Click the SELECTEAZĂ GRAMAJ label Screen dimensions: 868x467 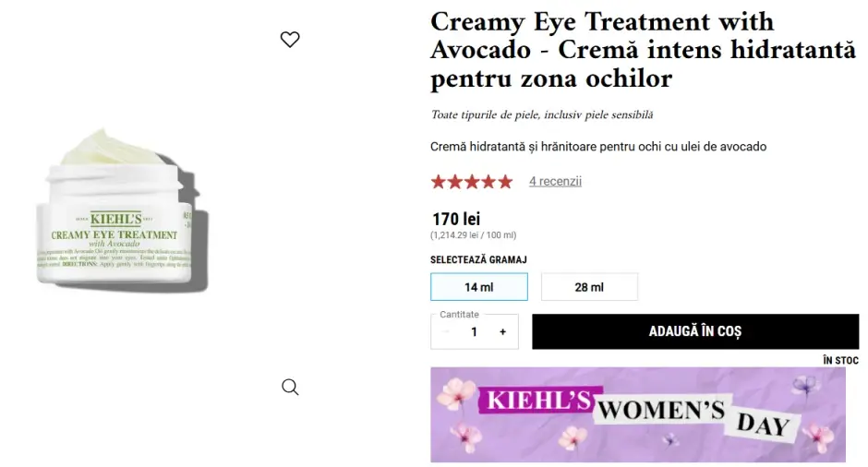tap(478, 260)
